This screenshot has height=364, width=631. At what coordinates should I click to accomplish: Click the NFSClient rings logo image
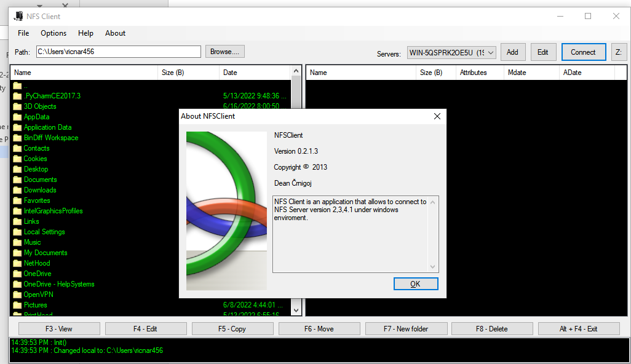click(226, 211)
